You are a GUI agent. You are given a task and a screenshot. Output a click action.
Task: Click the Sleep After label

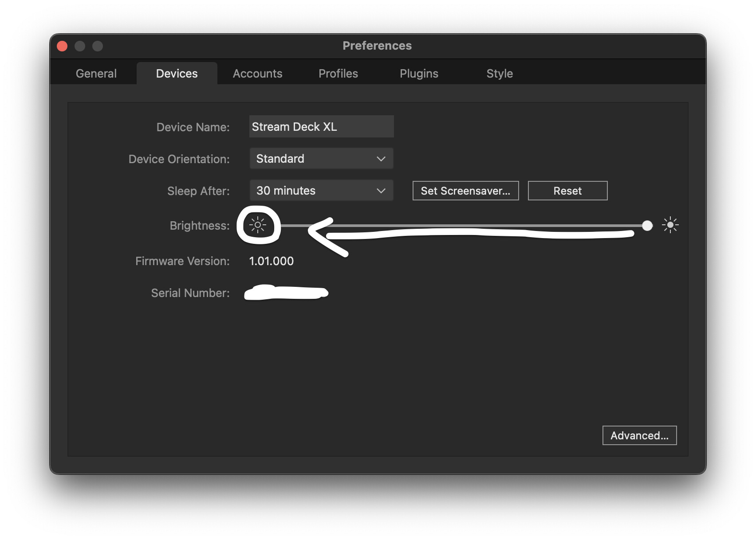[198, 191]
